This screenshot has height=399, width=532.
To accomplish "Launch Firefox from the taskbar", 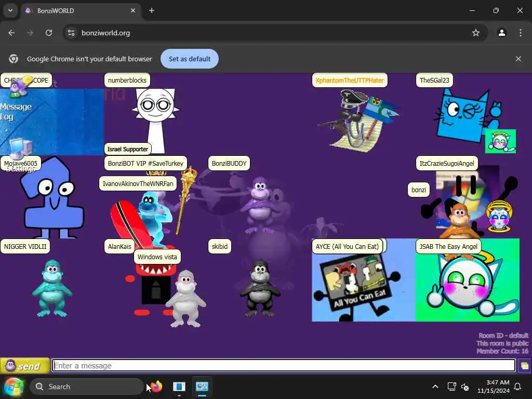I will 156,387.
